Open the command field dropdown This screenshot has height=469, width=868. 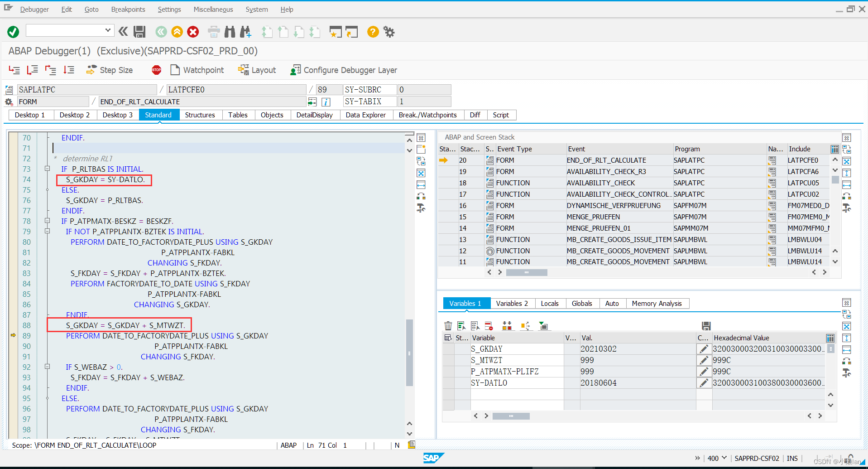(x=108, y=30)
